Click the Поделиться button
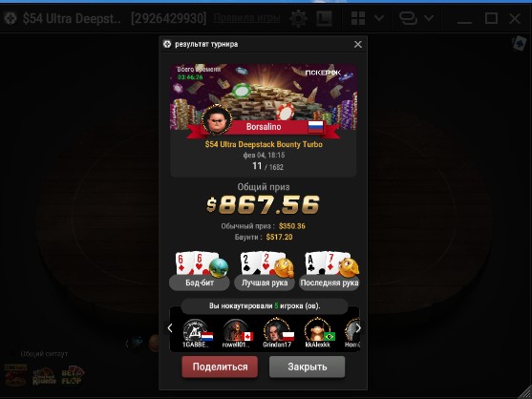This screenshot has height=399, width=532. 220,367
